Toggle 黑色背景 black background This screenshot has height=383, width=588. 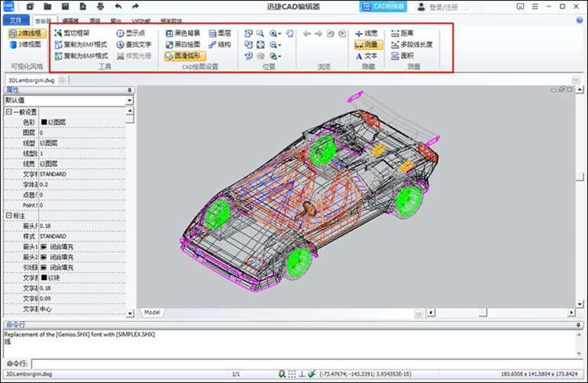183,34
